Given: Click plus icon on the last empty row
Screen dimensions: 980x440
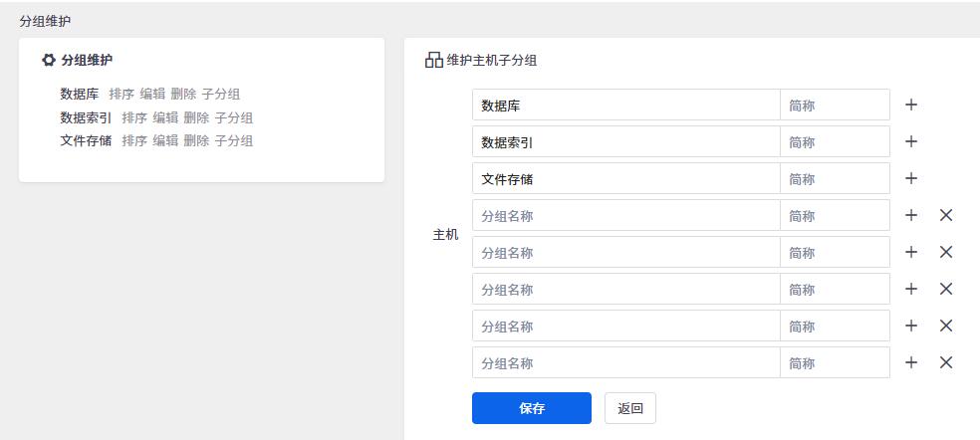Looking at the screenshot, I should coord(910,362).
